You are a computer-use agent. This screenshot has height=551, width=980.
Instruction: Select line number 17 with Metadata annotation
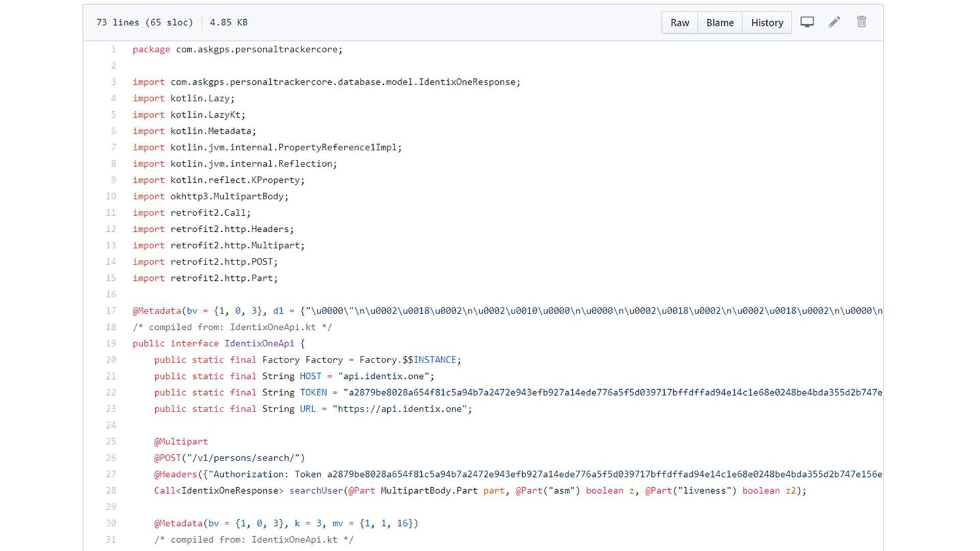pos(111,310)
